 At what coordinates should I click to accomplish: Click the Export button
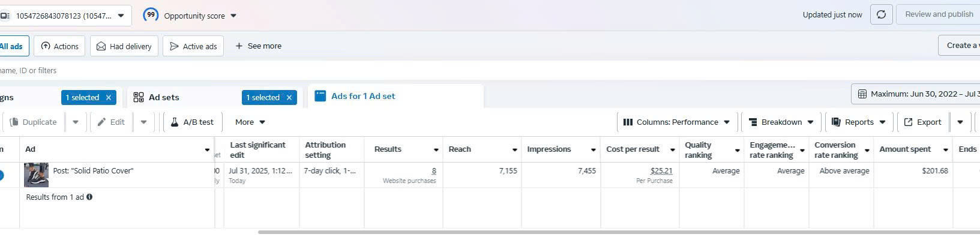922,122
